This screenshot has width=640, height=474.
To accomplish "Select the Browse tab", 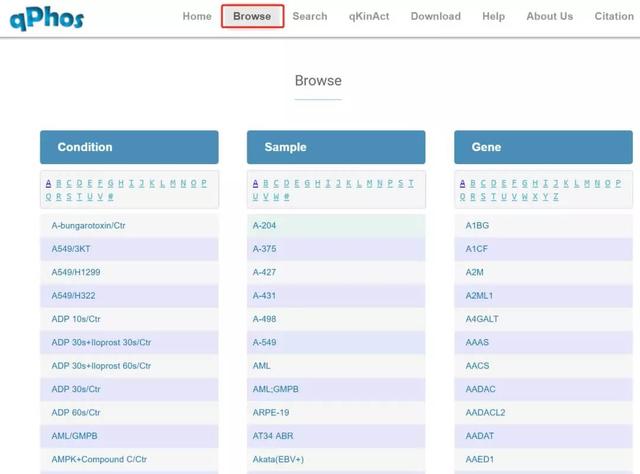I will pos(252,16).
